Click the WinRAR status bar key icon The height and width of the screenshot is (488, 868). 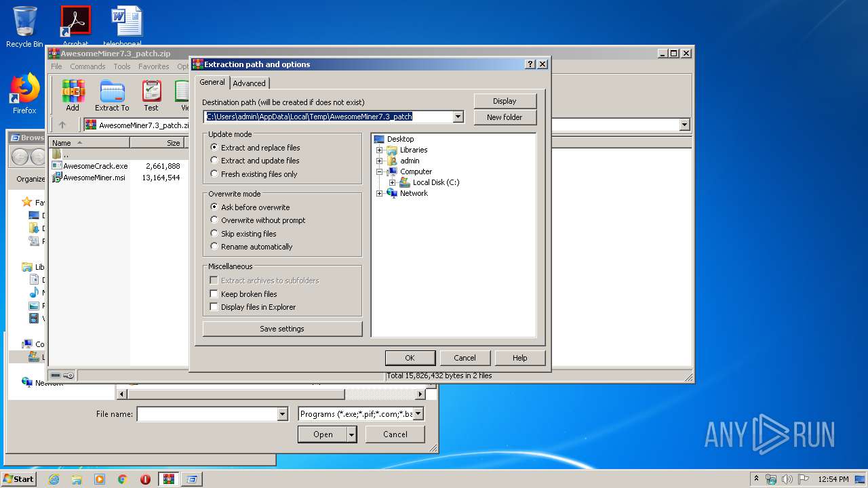pos(68,375)
